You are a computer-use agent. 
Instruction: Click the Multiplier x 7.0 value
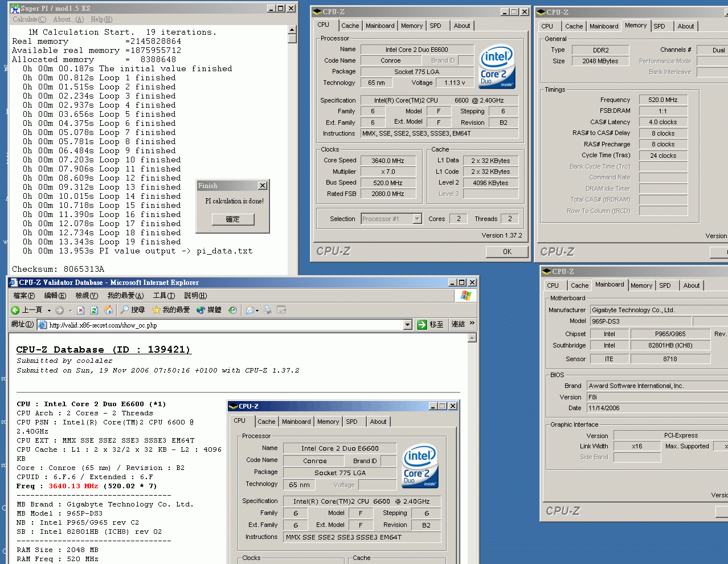point(388,171)
